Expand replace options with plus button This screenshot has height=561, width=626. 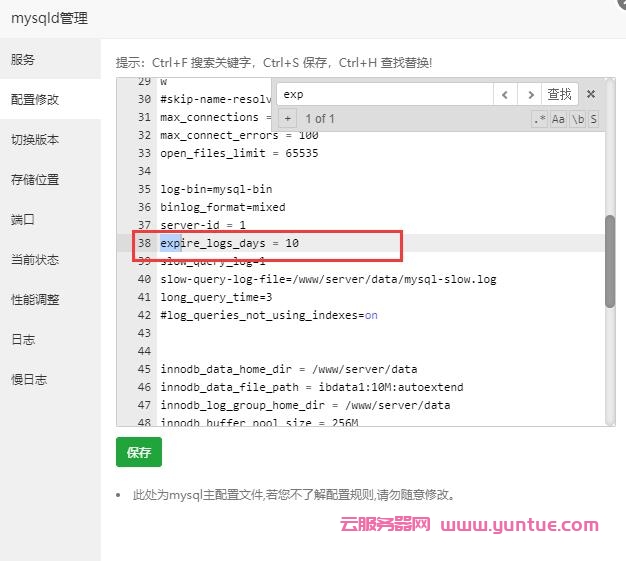[x=288, y=119]
